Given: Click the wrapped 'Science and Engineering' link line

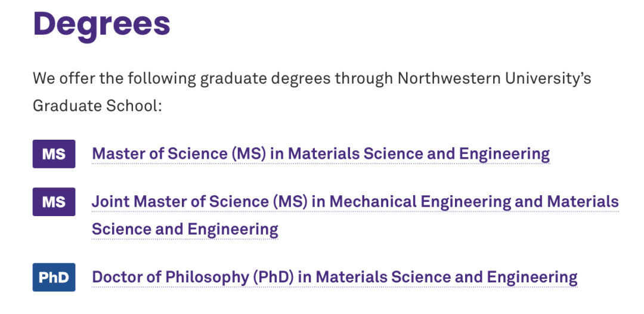Looking at the screenshot, I should coord(185,229).
